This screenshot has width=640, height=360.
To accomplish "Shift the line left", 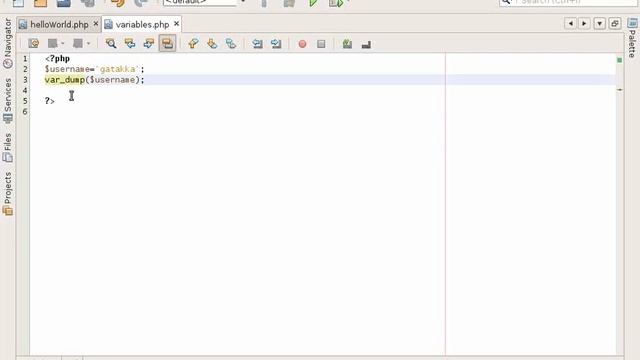I will (x=257, y=44).
